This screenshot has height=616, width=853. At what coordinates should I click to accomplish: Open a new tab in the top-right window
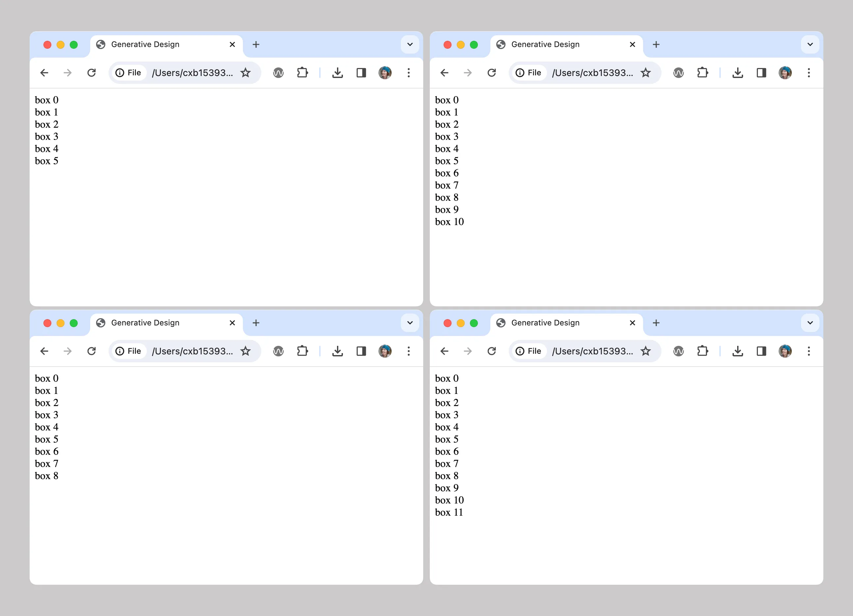coord(656,44)
